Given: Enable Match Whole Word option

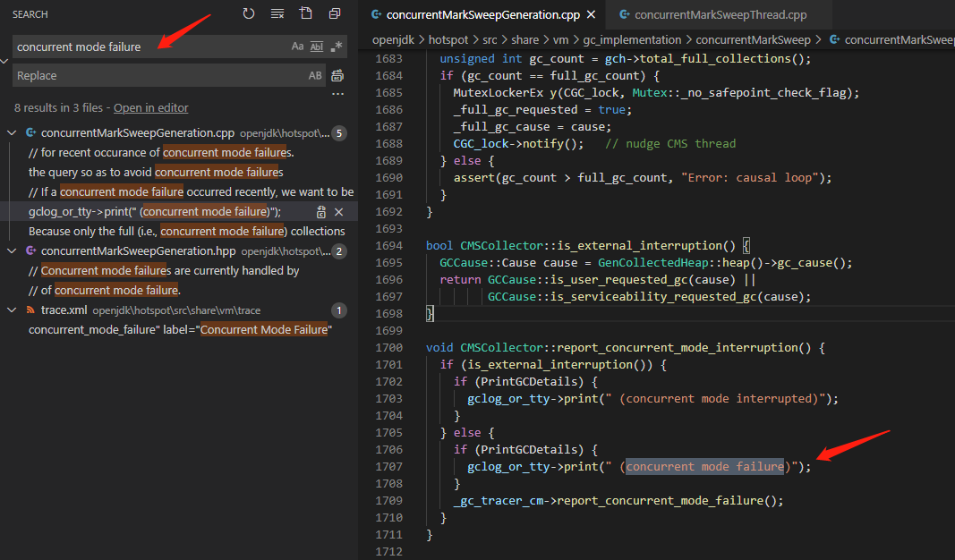Looking at the screenshot, I should [x=317, y=47].
